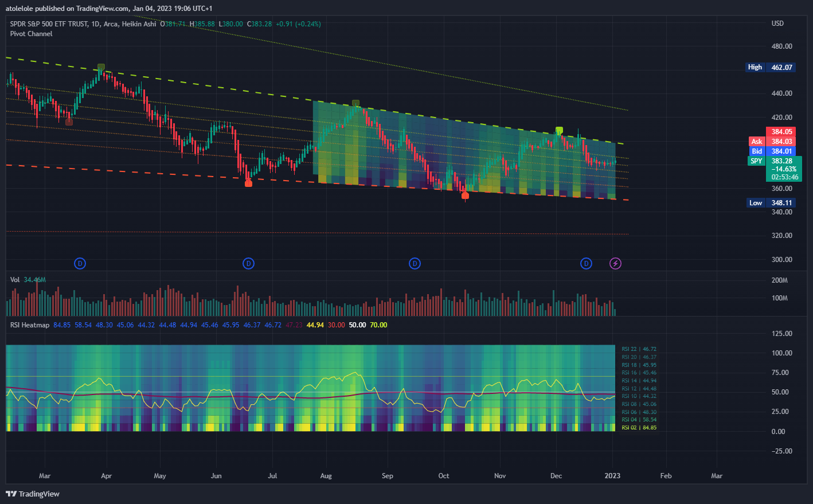Click the High 462.07 price label
This screenshot has height=504, width=813.
coord(771,67)
